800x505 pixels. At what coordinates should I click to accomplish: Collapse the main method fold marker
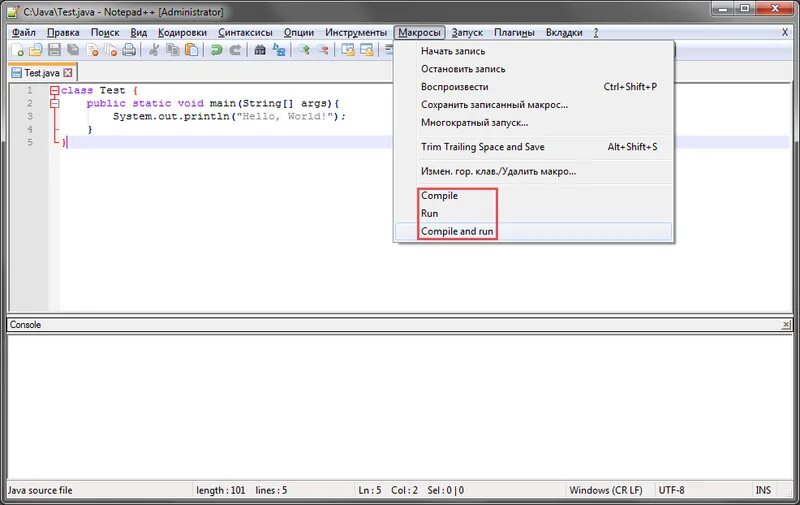[x=55, y=104]
